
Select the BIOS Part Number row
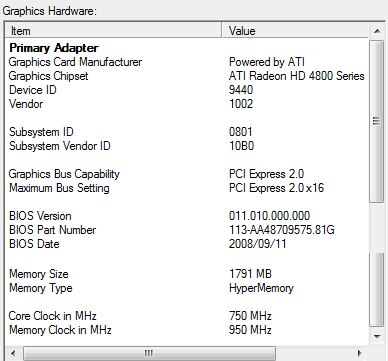[187, 230]
